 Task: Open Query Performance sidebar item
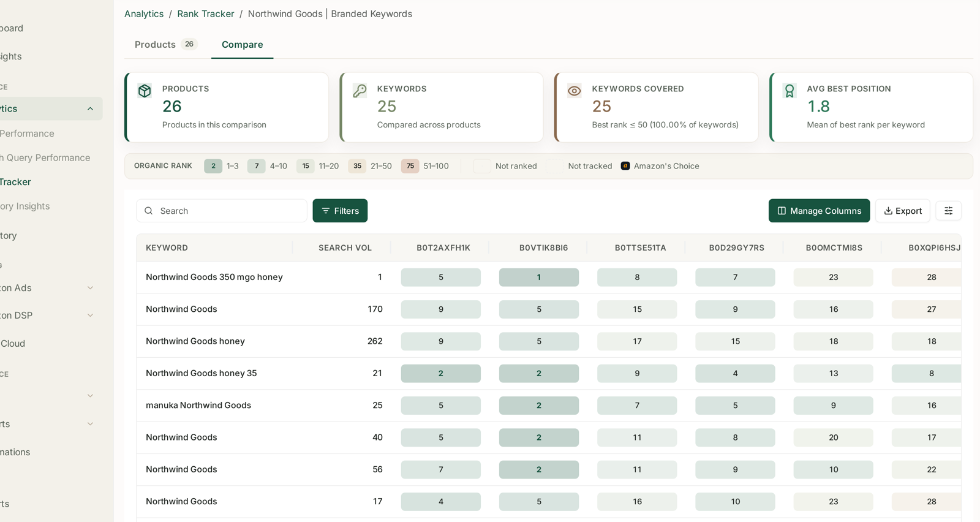[46, 157]
